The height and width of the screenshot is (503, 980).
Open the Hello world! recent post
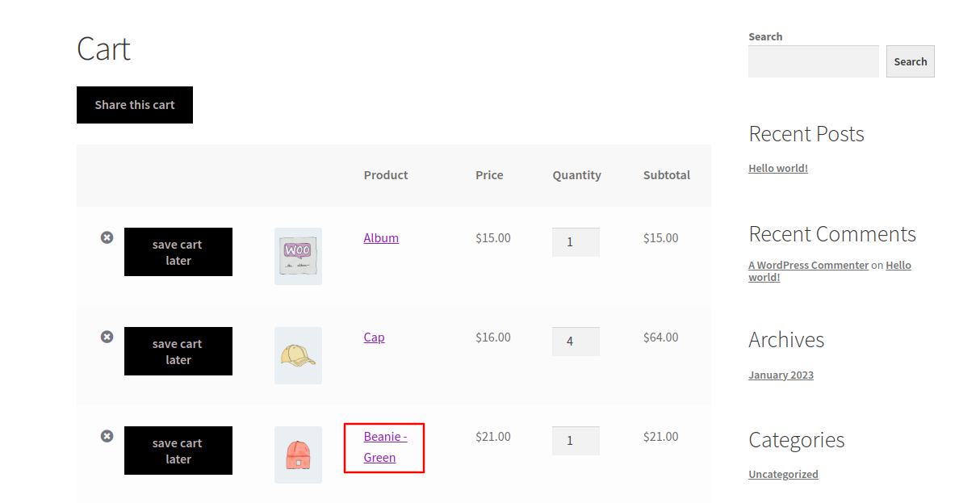(777, 168)
